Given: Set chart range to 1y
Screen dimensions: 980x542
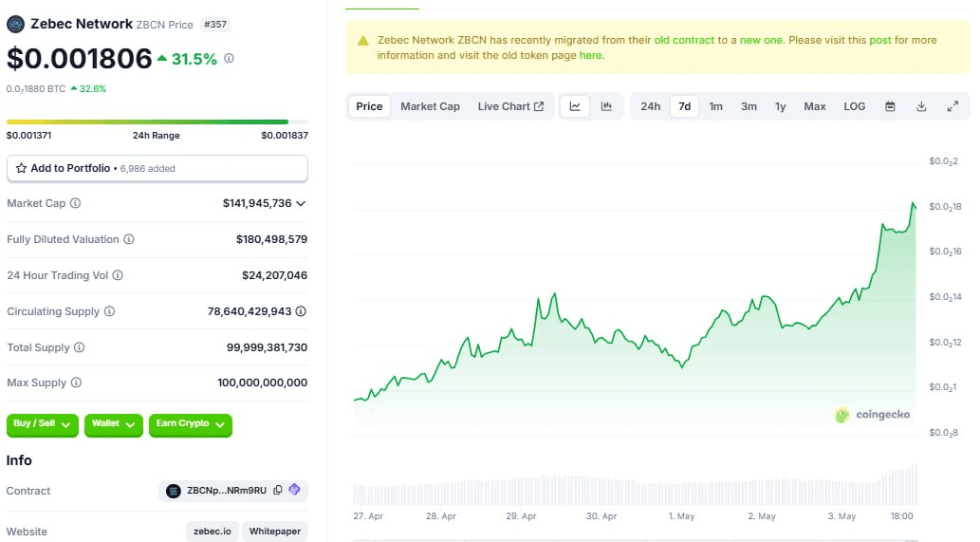Looking at the screenshot, I should tap(781, 106).
